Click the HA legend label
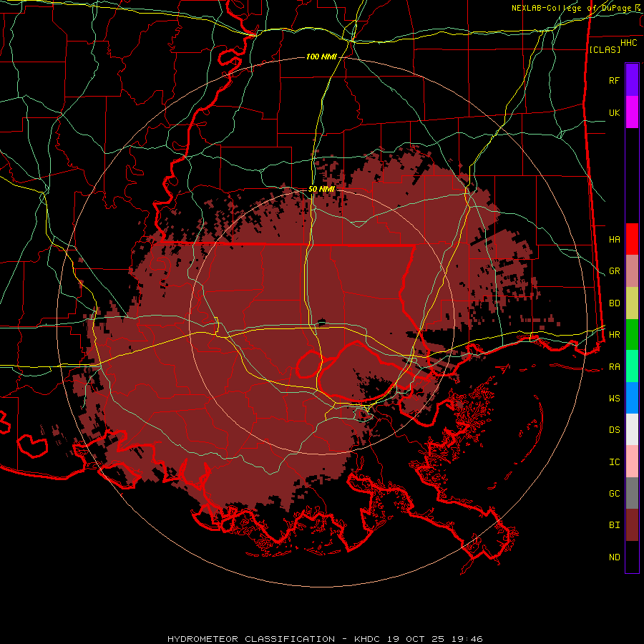Viewport: 644px width, 644px height. click(x=614, y=239)
